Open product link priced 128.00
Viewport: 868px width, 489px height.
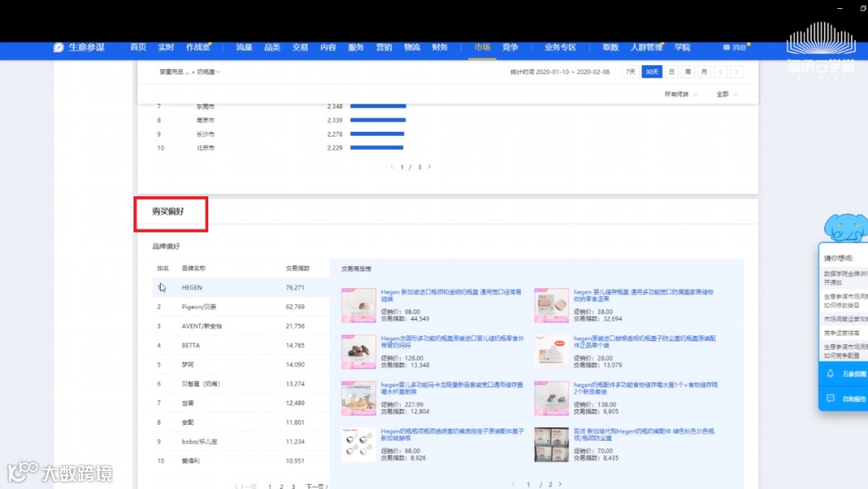[452, 342]
